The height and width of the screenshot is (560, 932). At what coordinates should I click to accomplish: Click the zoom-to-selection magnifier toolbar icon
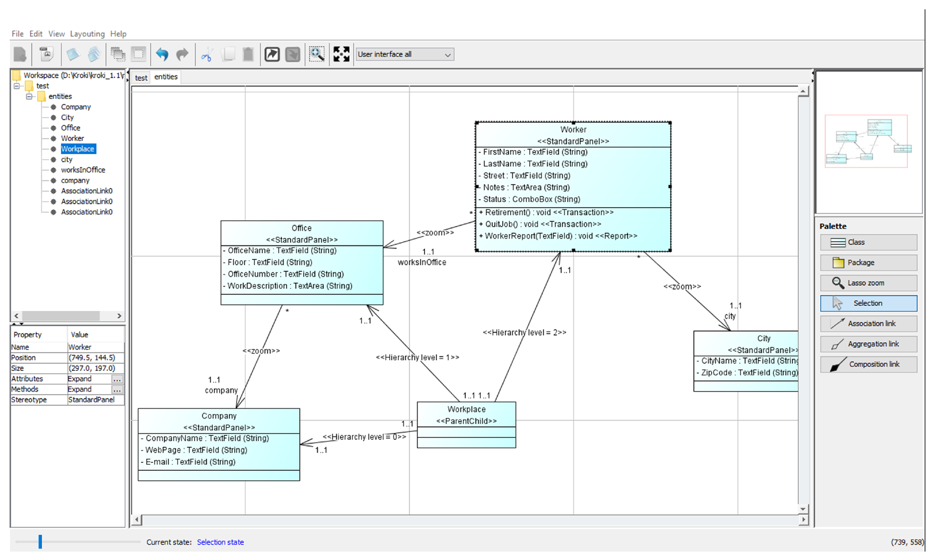[x=316, y=54]
